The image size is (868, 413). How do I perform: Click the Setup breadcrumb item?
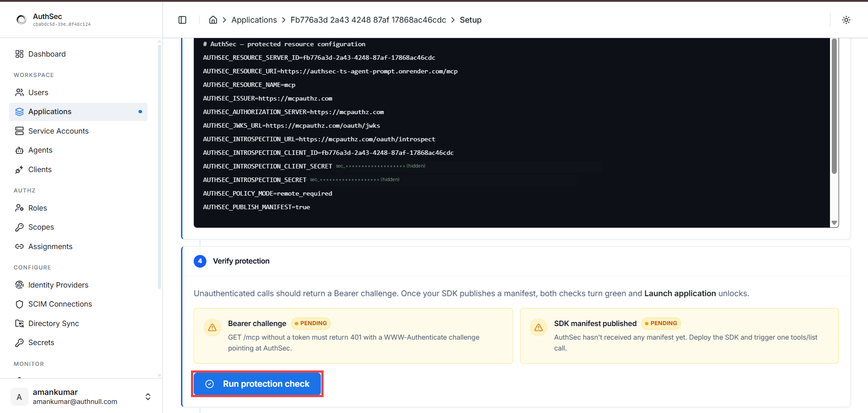[x=471, y=20]
